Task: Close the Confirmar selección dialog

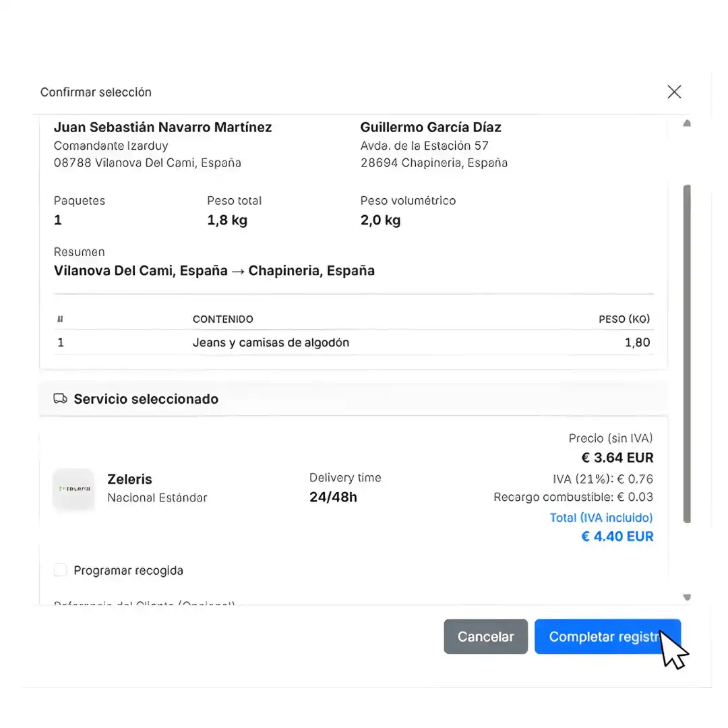Action: [x=673, y=92]
